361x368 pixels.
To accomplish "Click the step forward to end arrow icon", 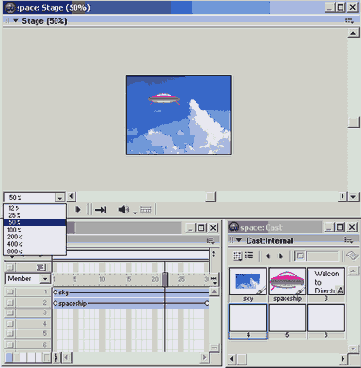I will [100, 210].
